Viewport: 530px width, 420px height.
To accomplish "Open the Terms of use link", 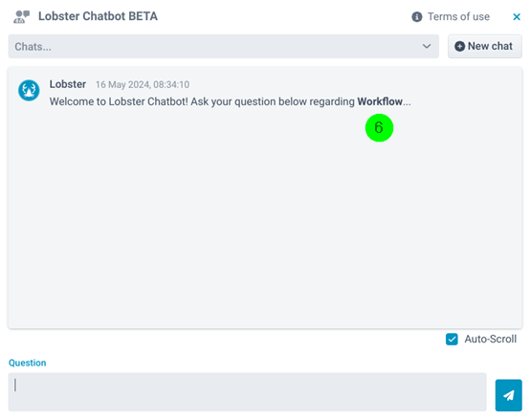I will point(458,16).
